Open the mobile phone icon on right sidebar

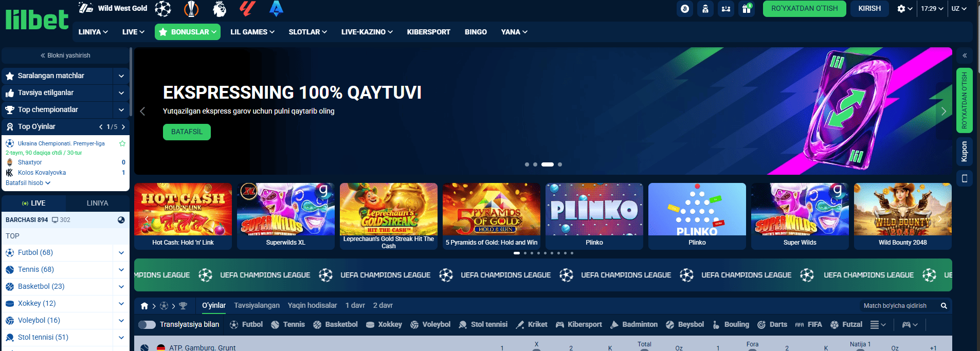pos(965,178)
